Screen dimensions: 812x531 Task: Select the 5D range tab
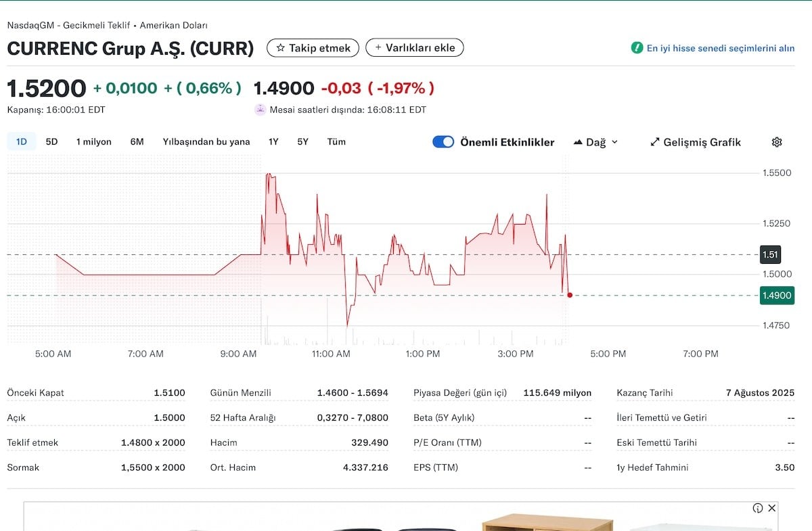pos(51,141)
